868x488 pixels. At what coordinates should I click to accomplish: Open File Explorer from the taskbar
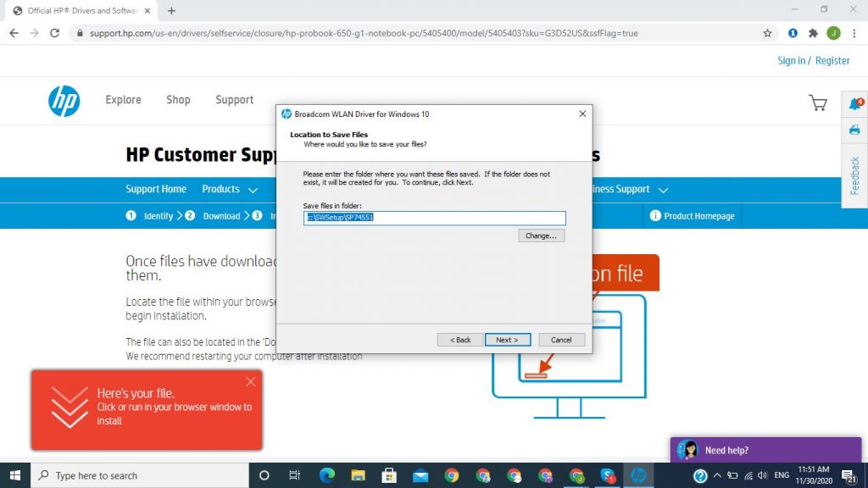pyautogui.click(x=358, y=475)
